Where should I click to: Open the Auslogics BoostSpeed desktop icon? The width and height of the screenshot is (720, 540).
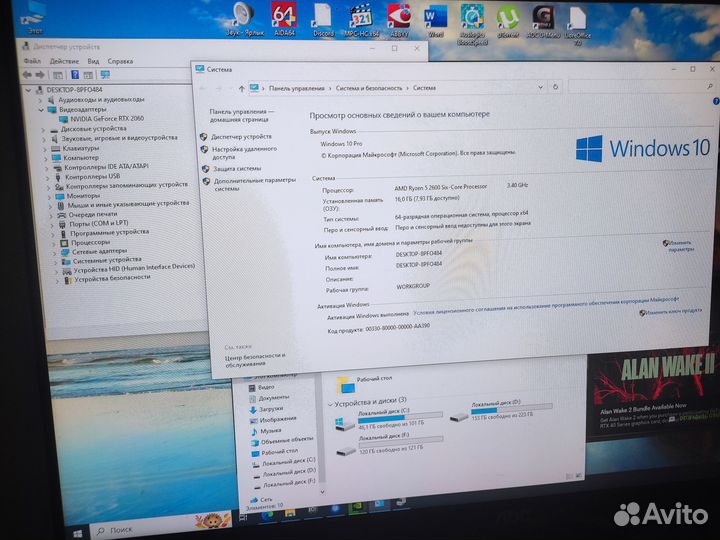pyautogui.click(x=472, y=24)
